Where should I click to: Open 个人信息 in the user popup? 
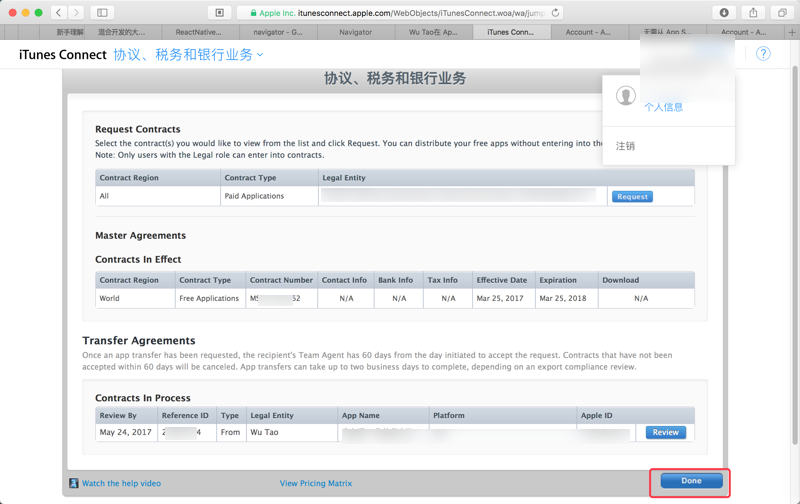663,107
